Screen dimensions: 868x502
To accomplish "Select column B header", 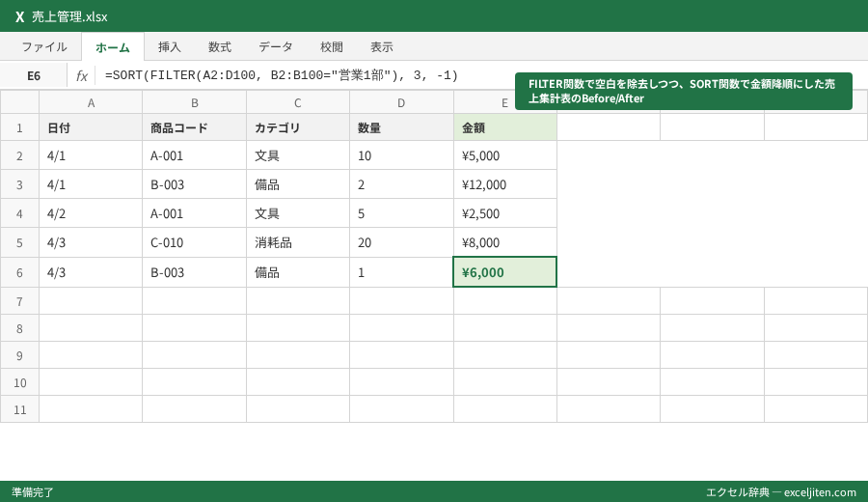I will 194,102.
